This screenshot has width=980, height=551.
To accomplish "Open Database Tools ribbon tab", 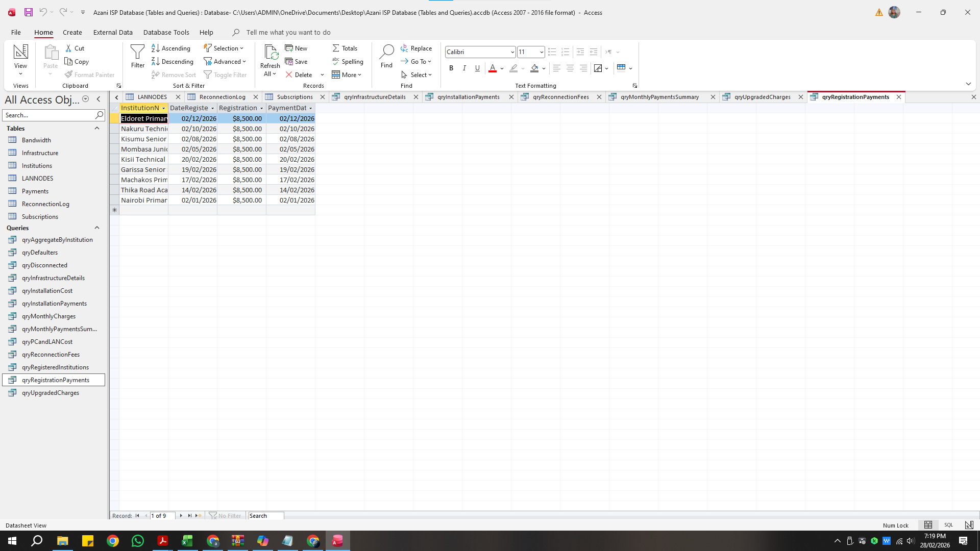I will click(x=166, y=32).
